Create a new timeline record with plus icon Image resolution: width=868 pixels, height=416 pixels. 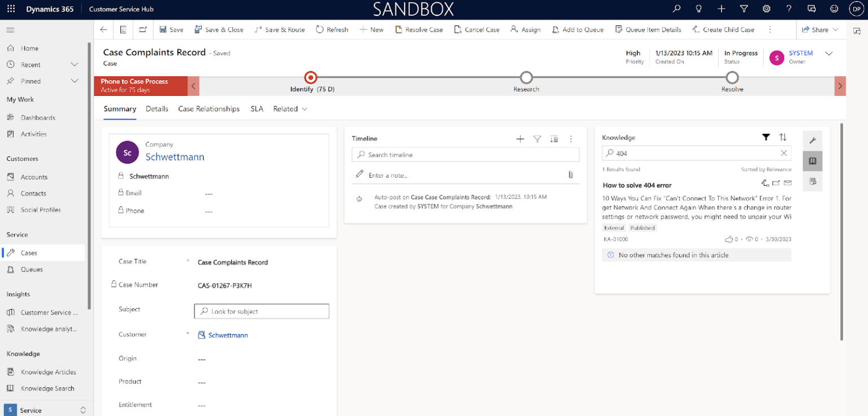pyautogui.click(x=520, y=138)
